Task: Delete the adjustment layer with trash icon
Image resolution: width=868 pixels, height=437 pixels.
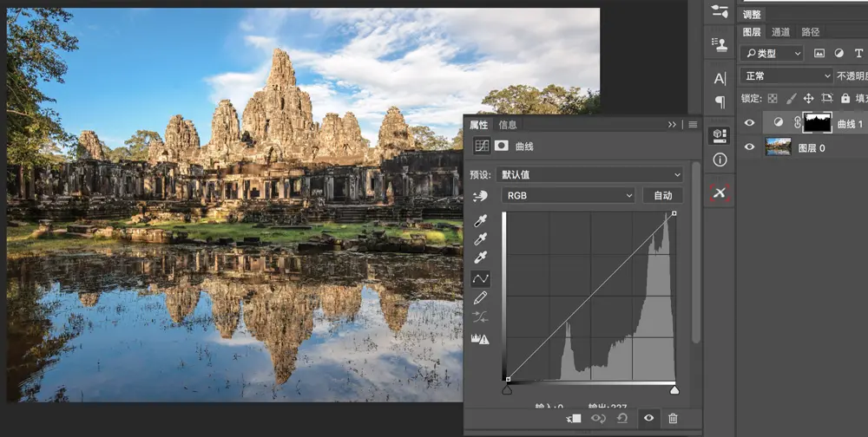Action: [673, 419]
